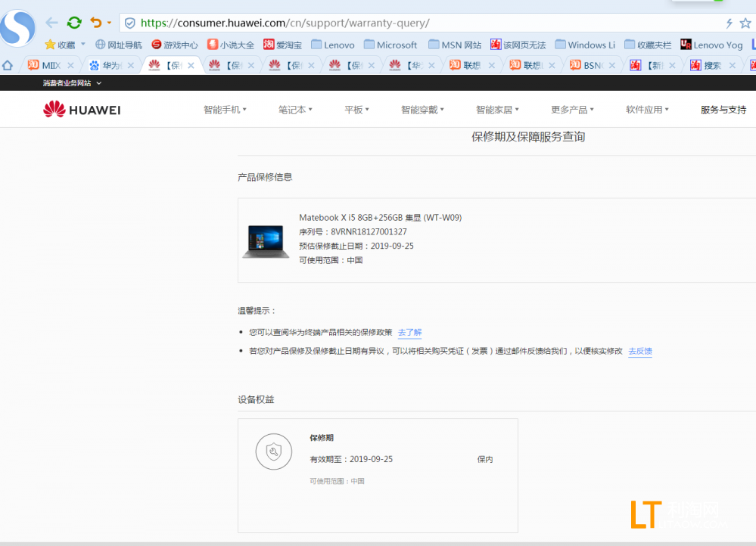
Task: Click serial number 8VRNR18127001327 text
Action: point(369,232)
